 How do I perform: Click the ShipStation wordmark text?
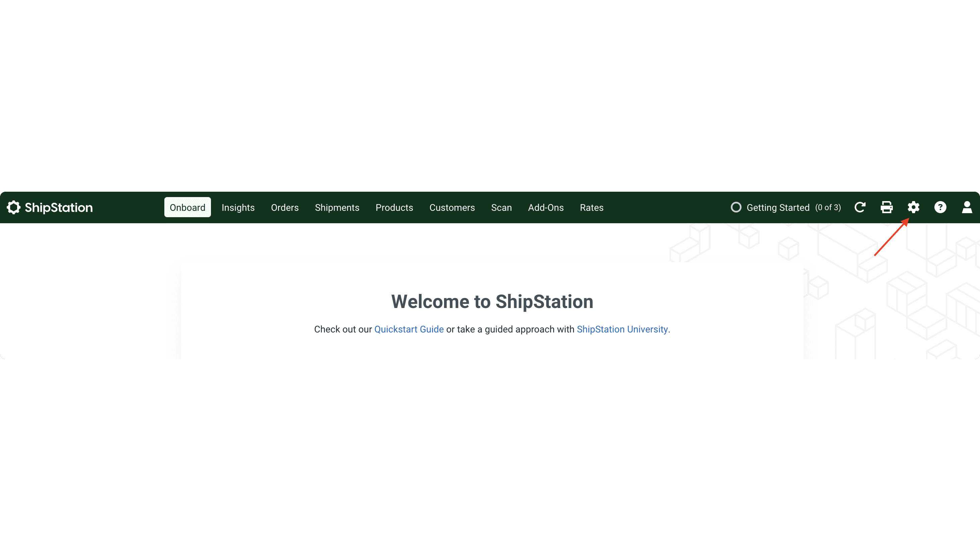pyautogui.click(x=59, y=207)
